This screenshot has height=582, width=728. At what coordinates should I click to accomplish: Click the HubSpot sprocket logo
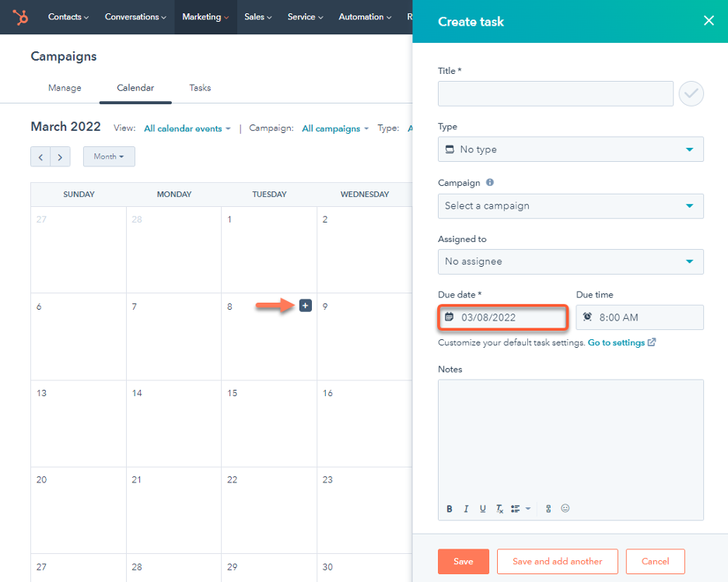(20, 16)
